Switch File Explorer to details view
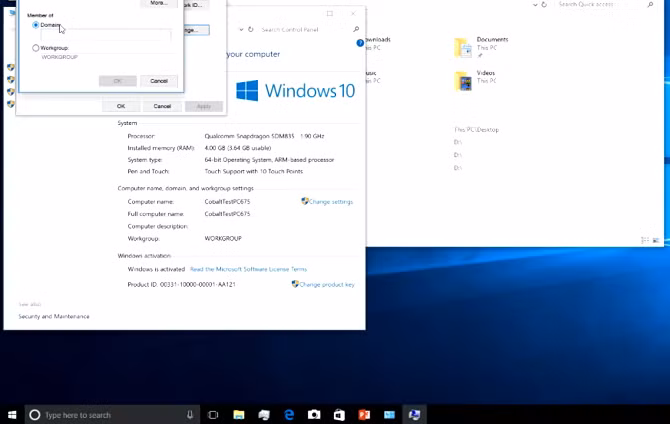This screenshot has height=424, width=670. (x=645, y=241)
